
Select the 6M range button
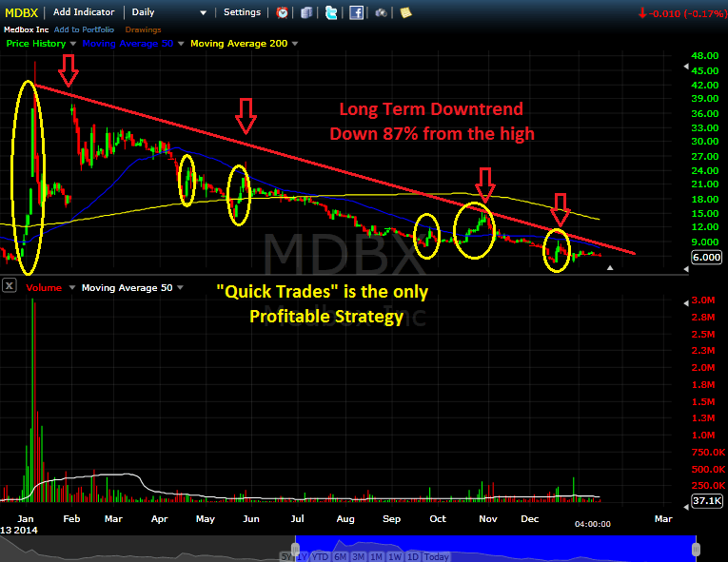pyautogui.click(x=341, y=556)
